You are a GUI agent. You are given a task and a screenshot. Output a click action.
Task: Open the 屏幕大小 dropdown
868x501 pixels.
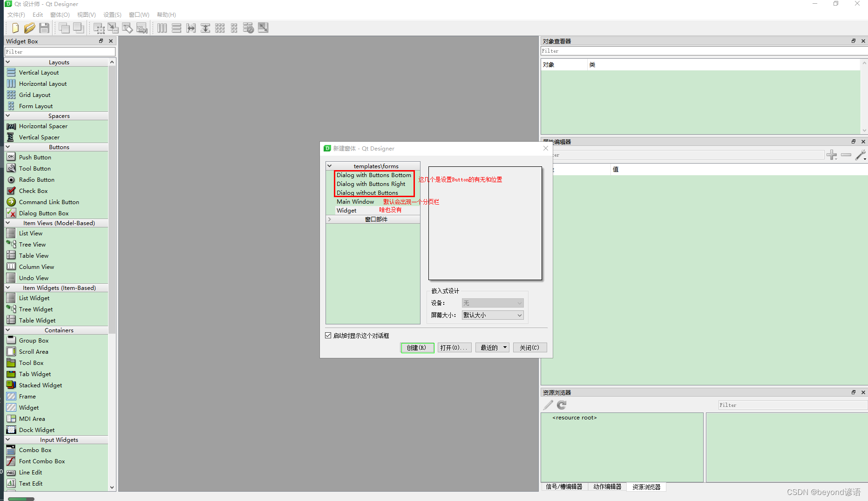(x=493, y=315)
